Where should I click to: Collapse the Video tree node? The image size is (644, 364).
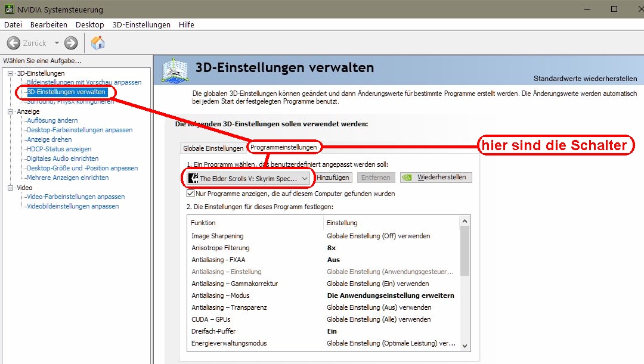click(10, 188)
